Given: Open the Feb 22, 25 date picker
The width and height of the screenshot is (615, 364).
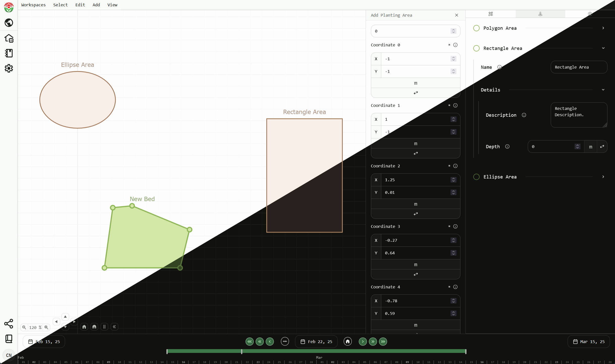Looking at the screenshot, I should click(316, 342).
